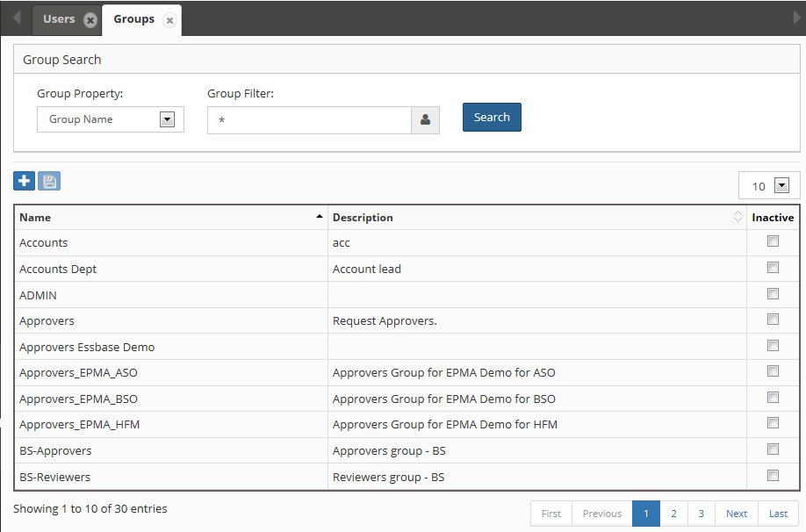Click inside the Group Filter text field
Image resolution: width=806 pixels, height=532 pixels.
coord(309,120)
